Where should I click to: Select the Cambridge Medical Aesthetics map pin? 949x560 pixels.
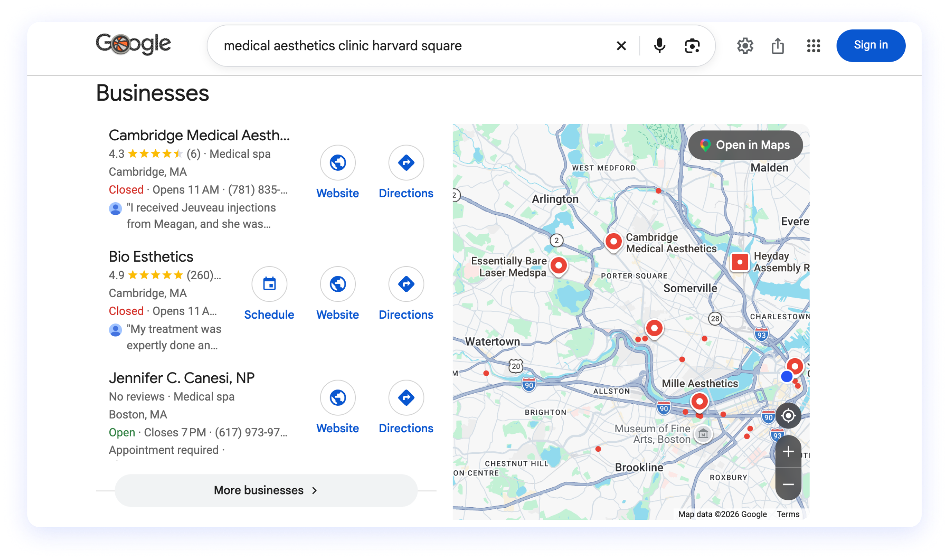pos(614,242)
